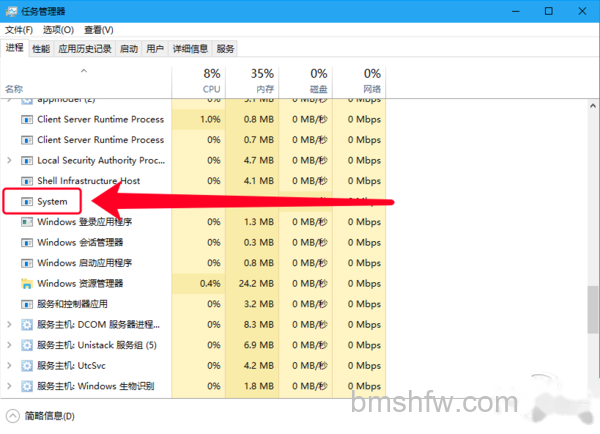Image resolution: width=600 pixels, height=434 pixels.
Task: Switch to the 详细信息 tab
Action: point(190,49)
